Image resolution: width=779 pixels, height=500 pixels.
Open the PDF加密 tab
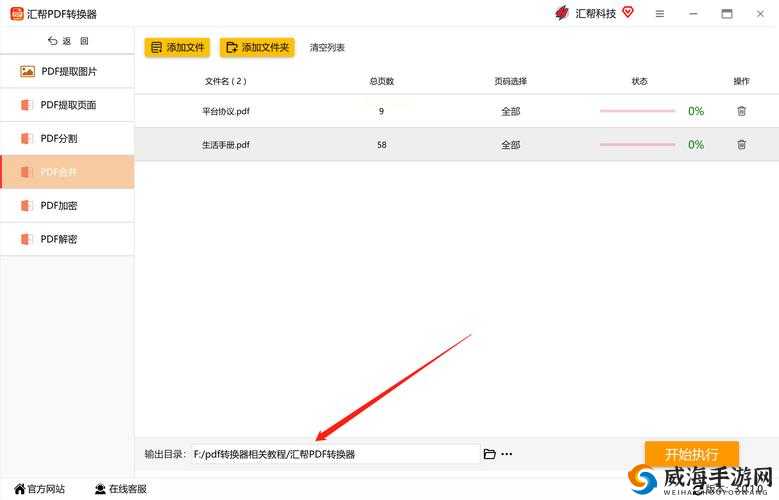[x=67, y=206]
